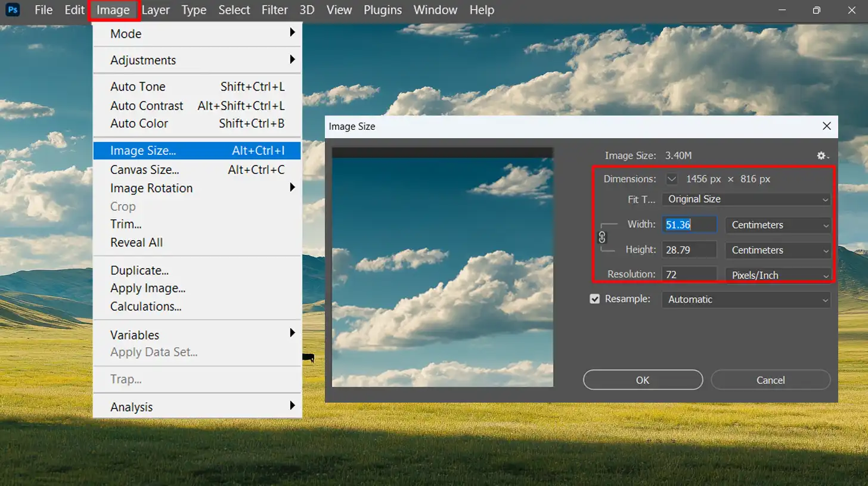Screen dimensions: 868x486
Task: Open the Layer menu
Action: pyautogui.click(x=156, y=10)
